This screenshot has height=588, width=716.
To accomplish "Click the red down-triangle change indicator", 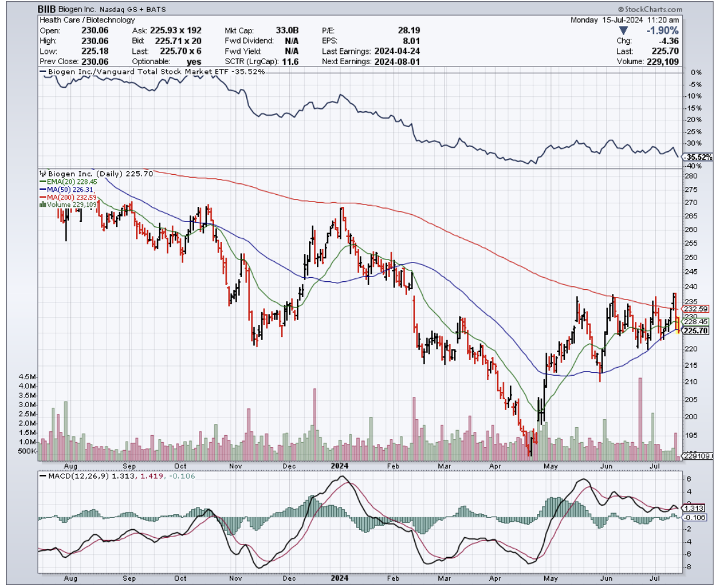I will (622, 31).
